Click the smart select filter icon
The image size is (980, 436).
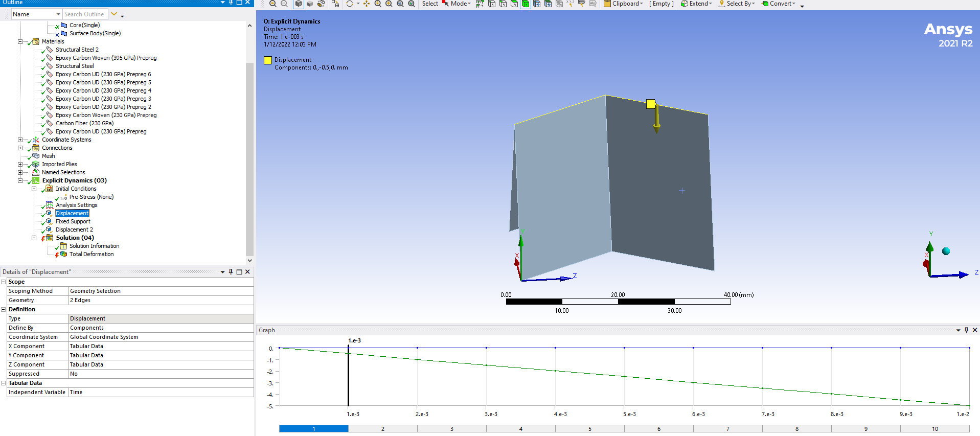480,4
